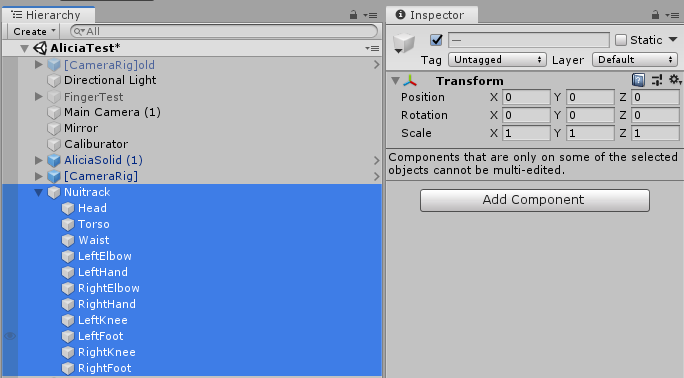Click the Unity logo beside AliciaTest scene
The height and width of the screenshot is (378, 684).
(x=40, y=48)
